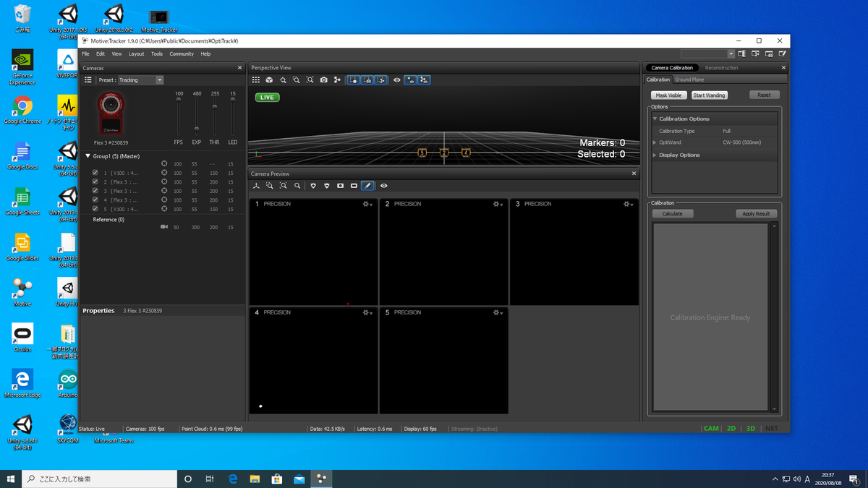Select camera 5 marker in Perspective View

coord(422,153)
